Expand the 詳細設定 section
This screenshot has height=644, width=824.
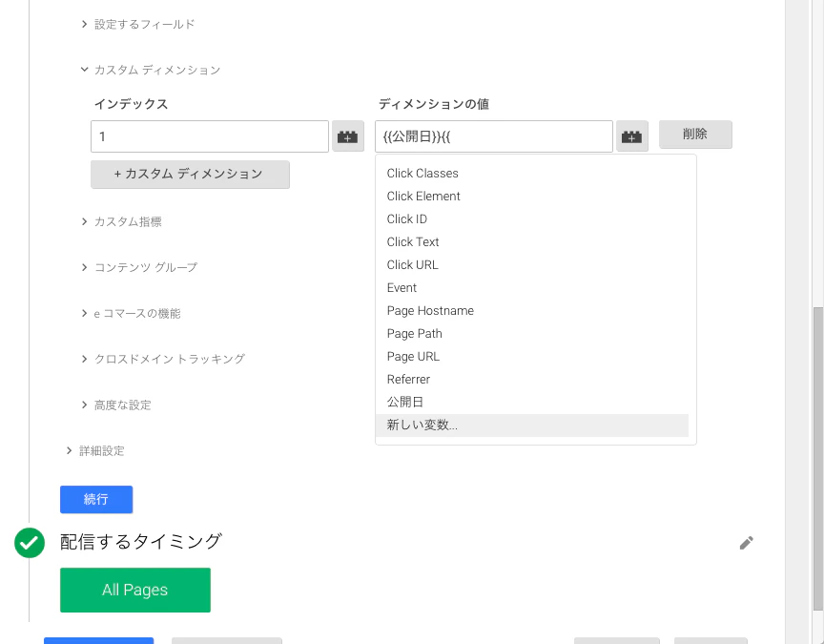(x=95, y=450)
